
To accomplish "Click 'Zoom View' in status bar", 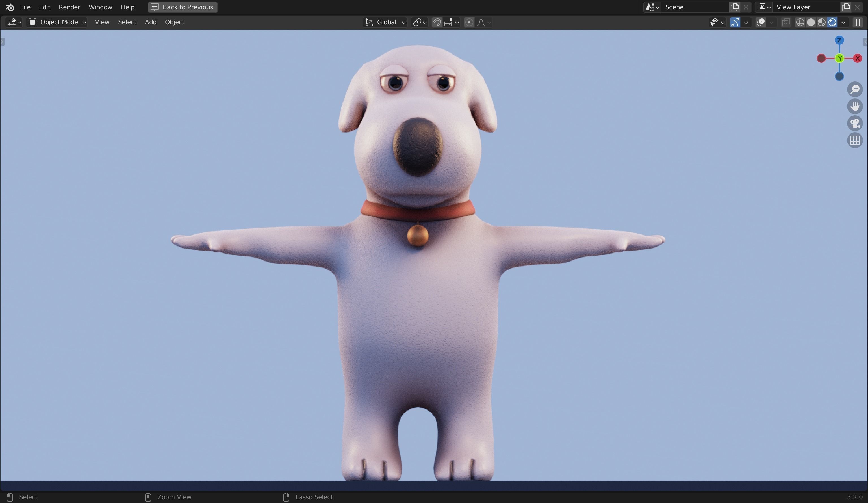I will click(x=174, y=497).
